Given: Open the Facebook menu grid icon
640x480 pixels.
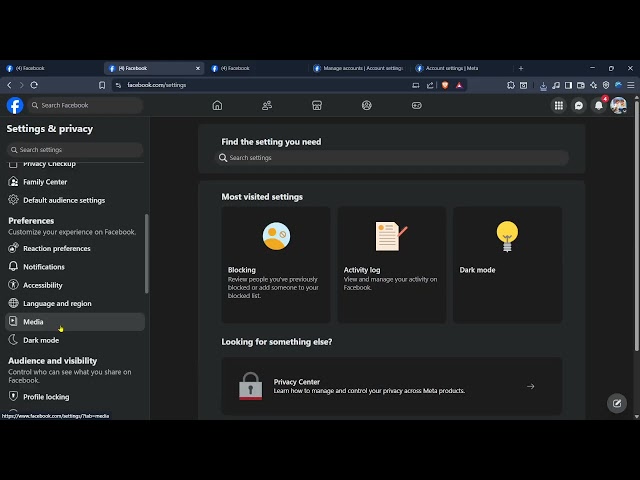Looking at the screenshot, I should click(559, 105).
